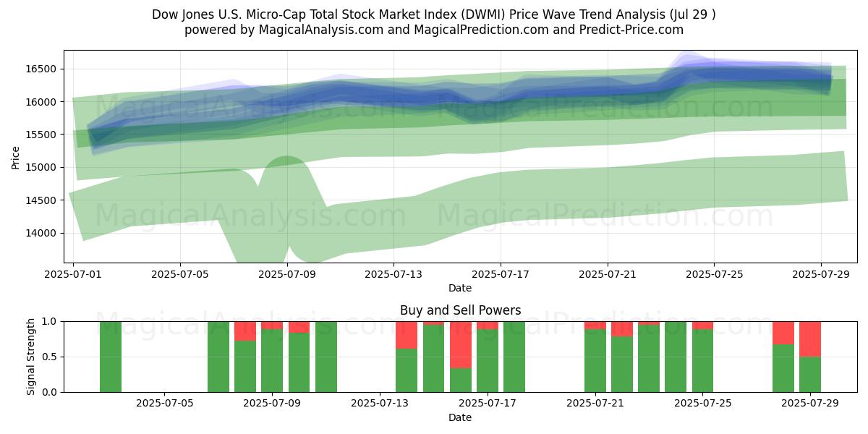Select the 2025-07-05 date tick on price chart

pos(180,275)
